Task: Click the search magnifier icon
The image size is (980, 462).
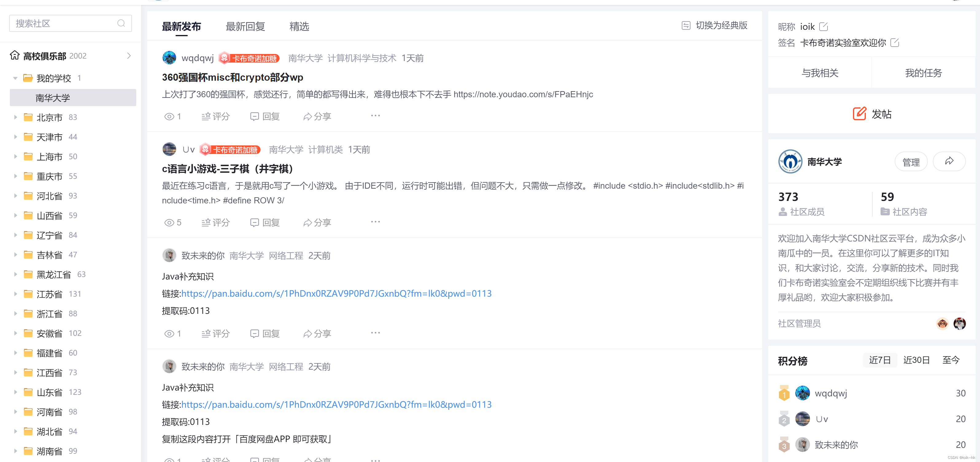Action: click(122, 23)
